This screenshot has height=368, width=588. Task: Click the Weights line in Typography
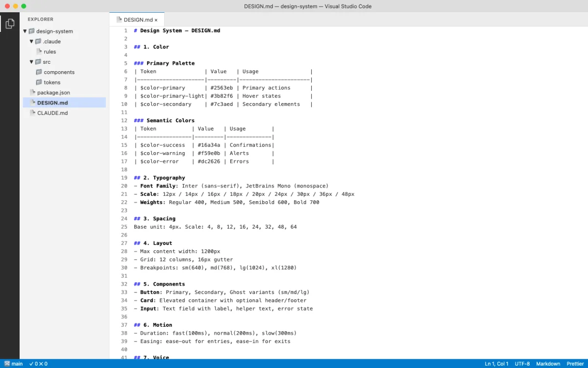226,202
